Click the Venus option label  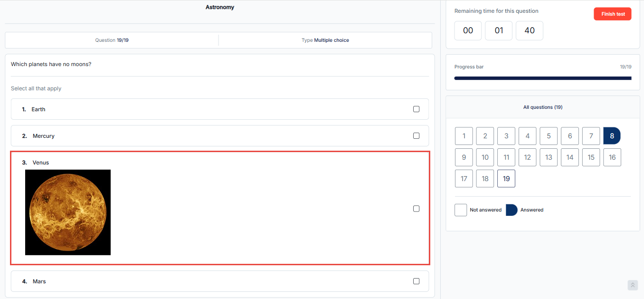41,163
